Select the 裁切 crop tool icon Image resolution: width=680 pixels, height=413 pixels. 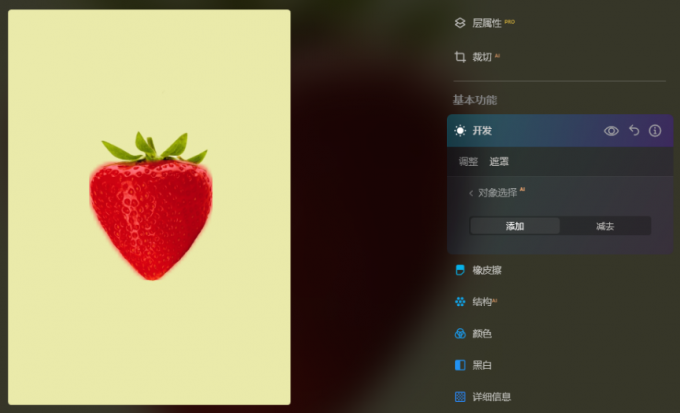point(460,57)
